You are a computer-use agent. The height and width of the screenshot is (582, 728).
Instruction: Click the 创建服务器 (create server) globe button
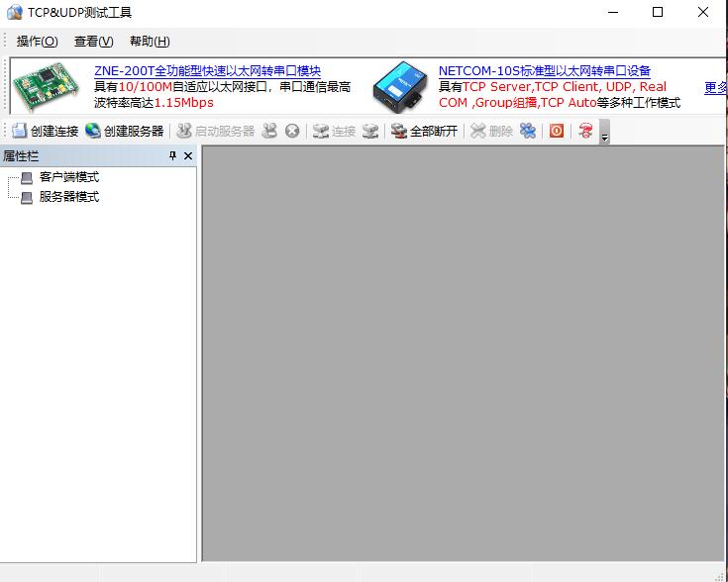pyautogui.click(x=125, y=131)
